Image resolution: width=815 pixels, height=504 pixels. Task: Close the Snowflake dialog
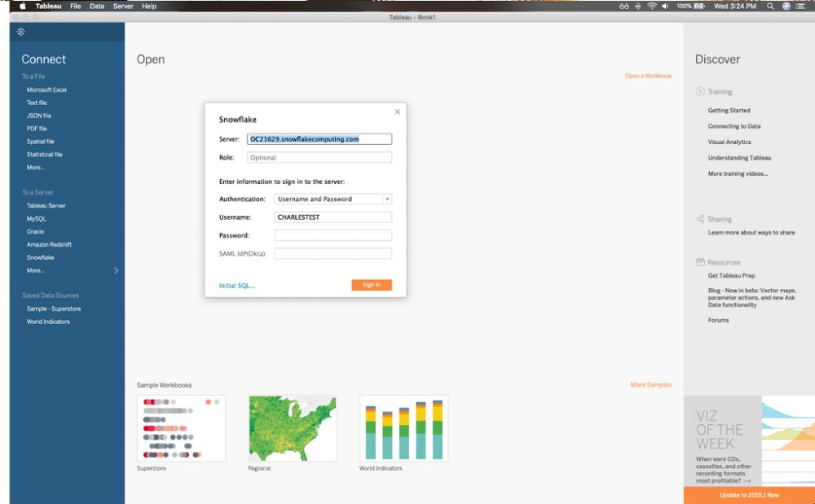(397, 112)
